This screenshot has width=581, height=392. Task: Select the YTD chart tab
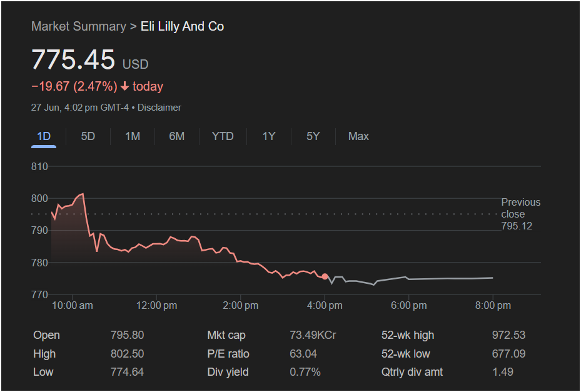tap(223, 136)
